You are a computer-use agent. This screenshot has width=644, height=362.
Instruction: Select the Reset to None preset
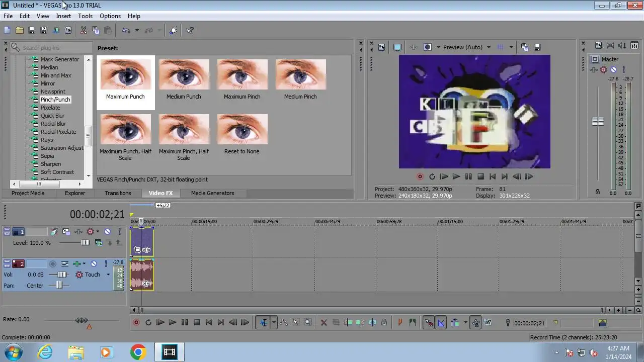pyautogui.click(x=242, y=134)
